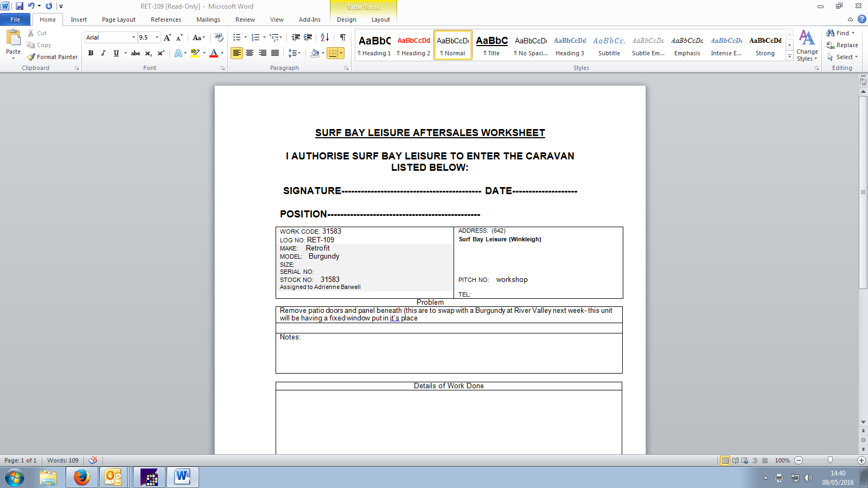Screen dimensions: 868x488
Task: Grow the font size with the large A
Action: [x=168, y=37]
